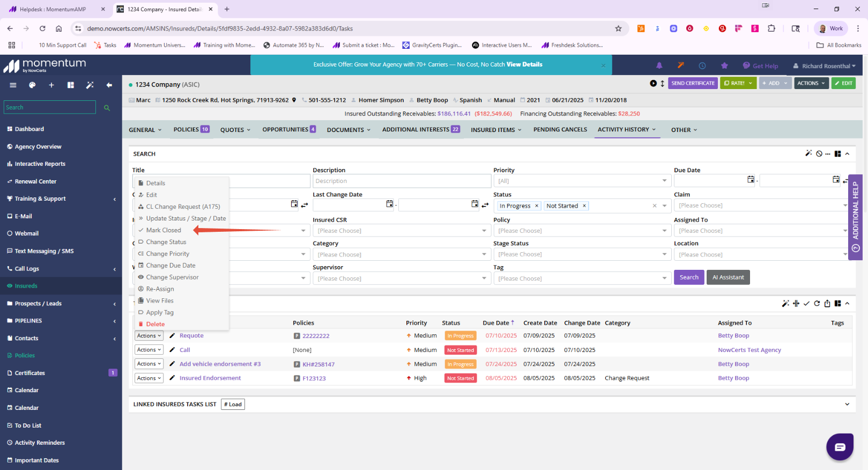Click the refresh icon above tasks table
868x470 pixels.
coord(817,304)
